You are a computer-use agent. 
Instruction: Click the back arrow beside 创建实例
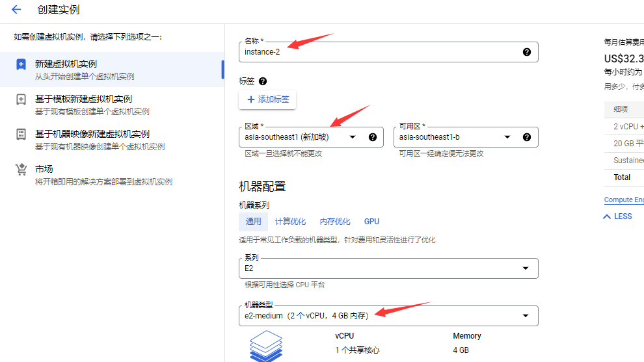tap(16, 10)
